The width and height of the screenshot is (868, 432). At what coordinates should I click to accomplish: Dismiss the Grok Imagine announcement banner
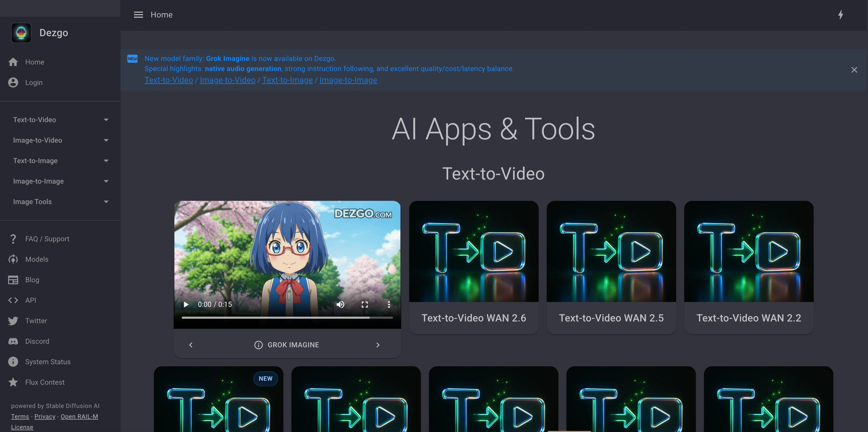(x=854, y=70)
